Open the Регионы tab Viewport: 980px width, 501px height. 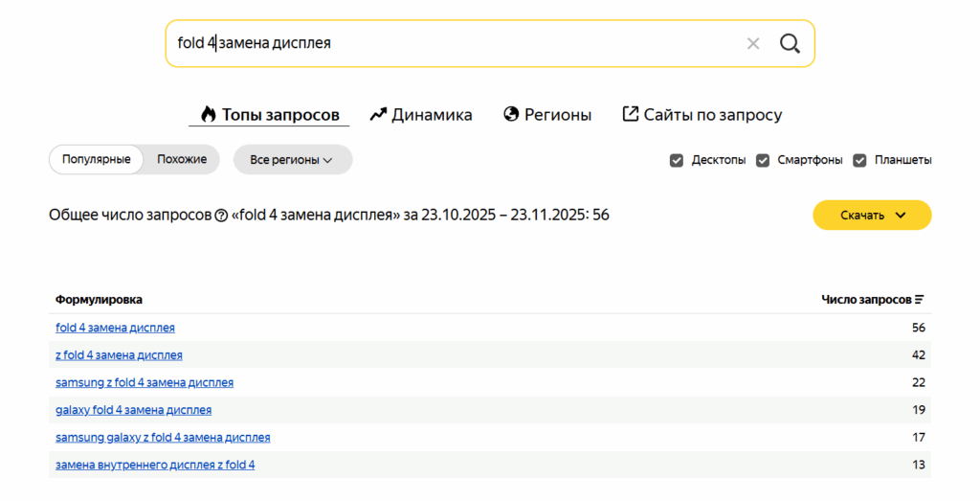(x=547, y=115)
